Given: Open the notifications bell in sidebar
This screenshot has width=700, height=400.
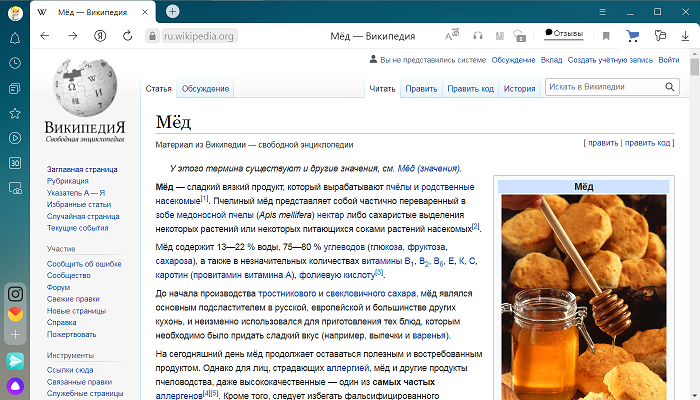Looking at the screenshot, I should [15, 38].
